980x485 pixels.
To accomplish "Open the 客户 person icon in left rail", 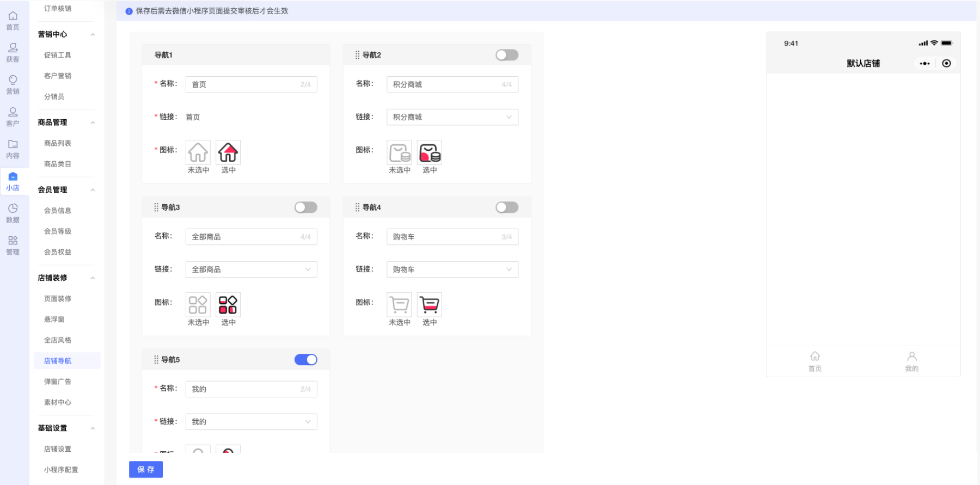I will pyautogui.click(x=13, y=112).
